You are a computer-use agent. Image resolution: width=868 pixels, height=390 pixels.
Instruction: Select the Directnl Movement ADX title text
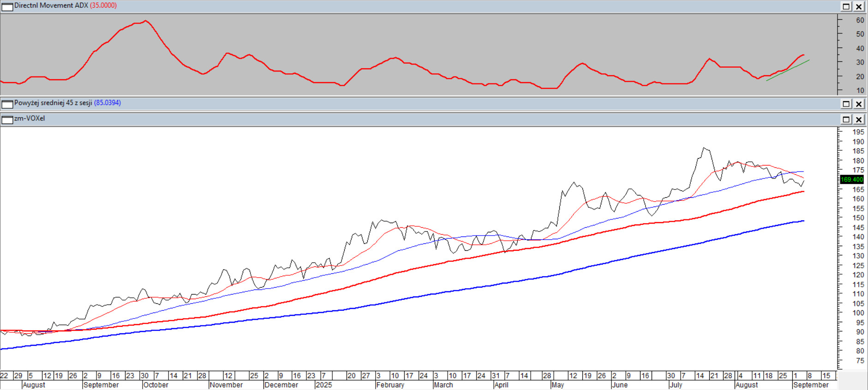point(51,6)
